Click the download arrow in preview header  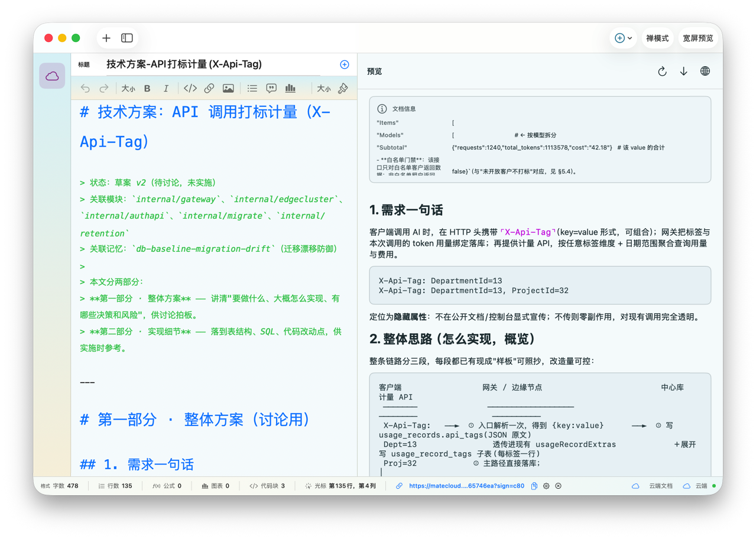[684, 71]
